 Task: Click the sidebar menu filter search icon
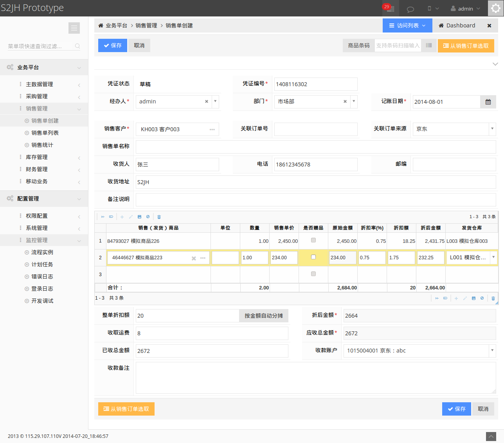(x=77, y=46)
